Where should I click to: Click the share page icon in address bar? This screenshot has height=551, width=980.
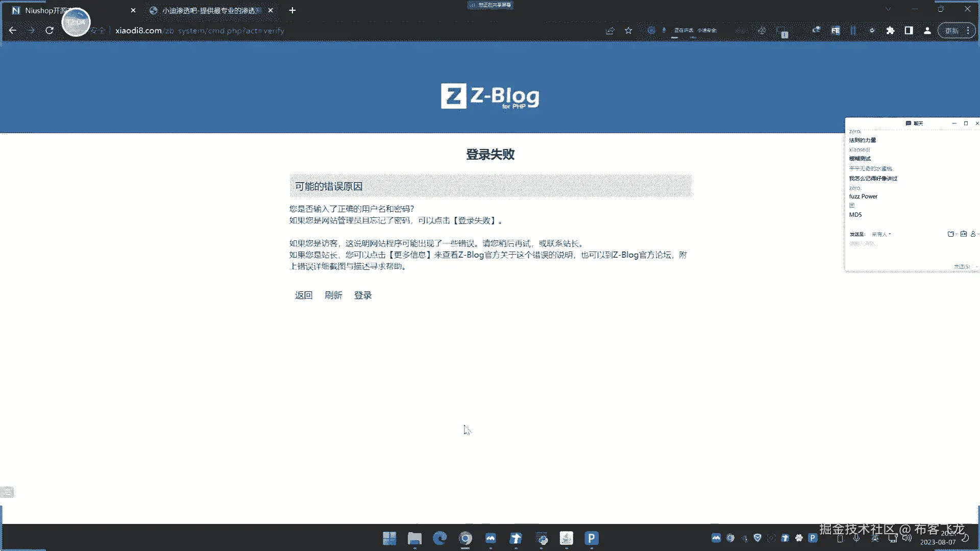(609, 31)
